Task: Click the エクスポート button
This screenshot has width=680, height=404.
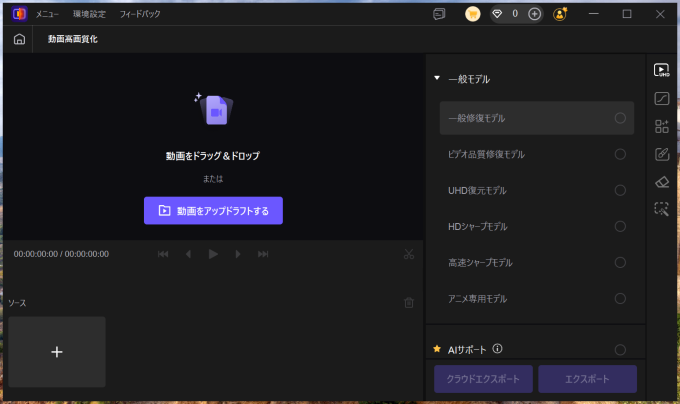Action: pos(587,379)
